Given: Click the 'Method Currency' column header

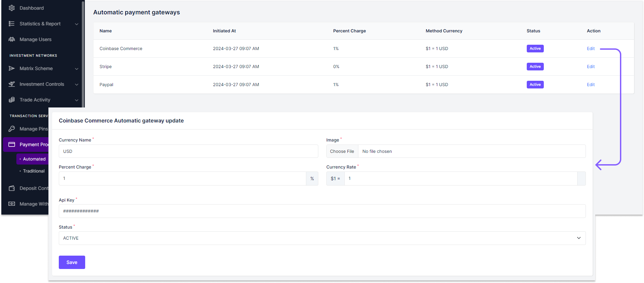Looking at the screenshot, I should (444, 31).
